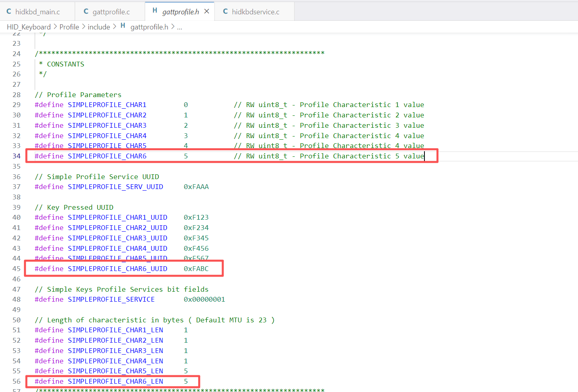Click SIMPLEPROFILE_CHAR3_LEN identifier
This screenshot has width=578, height=392.
tap(115, 351)
